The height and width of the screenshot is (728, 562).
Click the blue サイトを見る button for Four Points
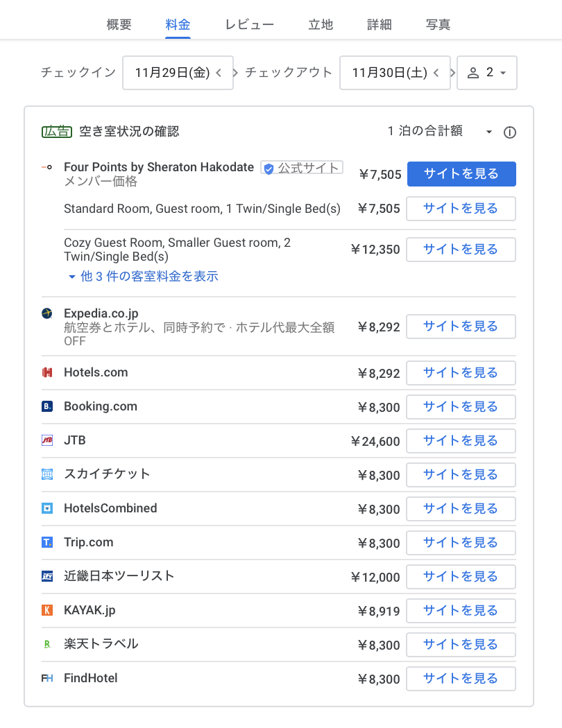461,174
